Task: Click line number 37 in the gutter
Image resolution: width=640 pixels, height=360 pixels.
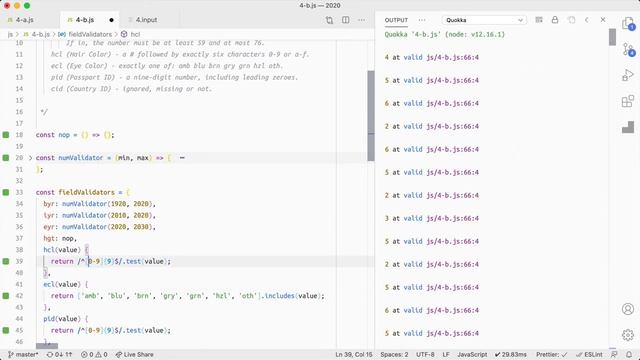Action: (19, 238)
